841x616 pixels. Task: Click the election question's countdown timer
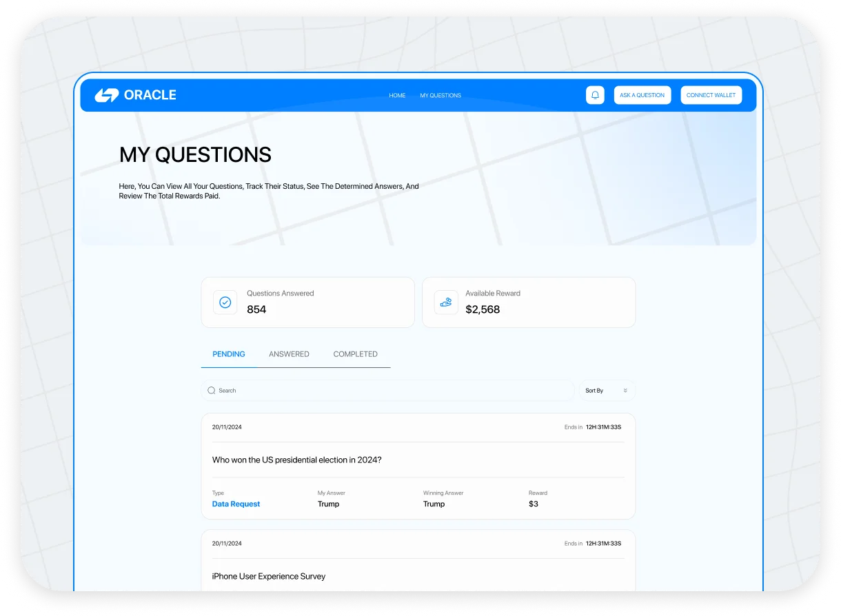tap(603, 427)
